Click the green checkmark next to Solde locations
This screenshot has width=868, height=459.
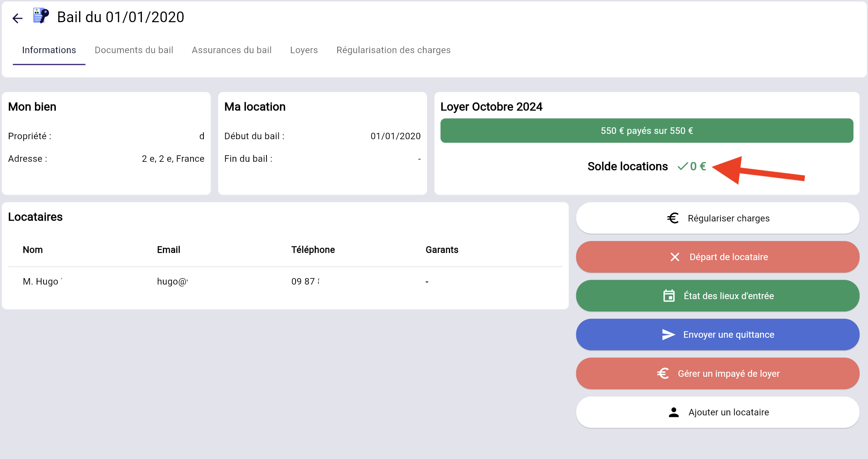(x=683, y=166)
